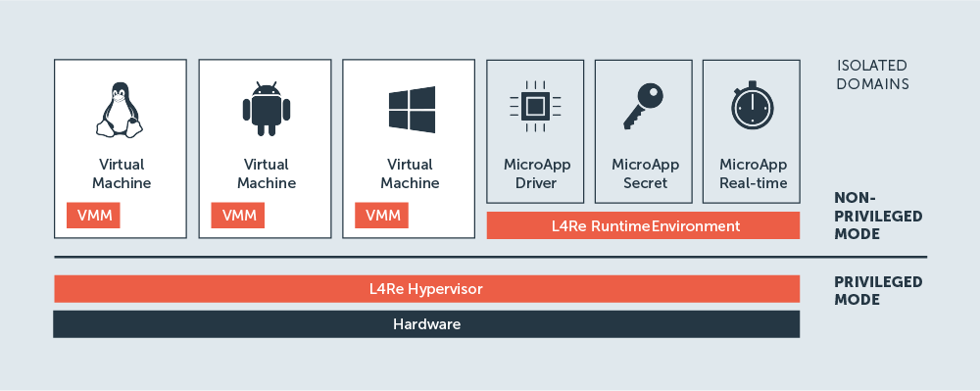Click the MicroApp Secret label
This screenshot has width=980, height=391.
click(x=645, y=173)
